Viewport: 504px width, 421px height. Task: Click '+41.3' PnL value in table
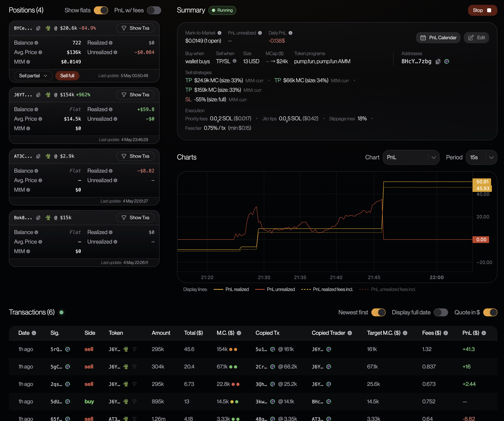coord(469,349)
